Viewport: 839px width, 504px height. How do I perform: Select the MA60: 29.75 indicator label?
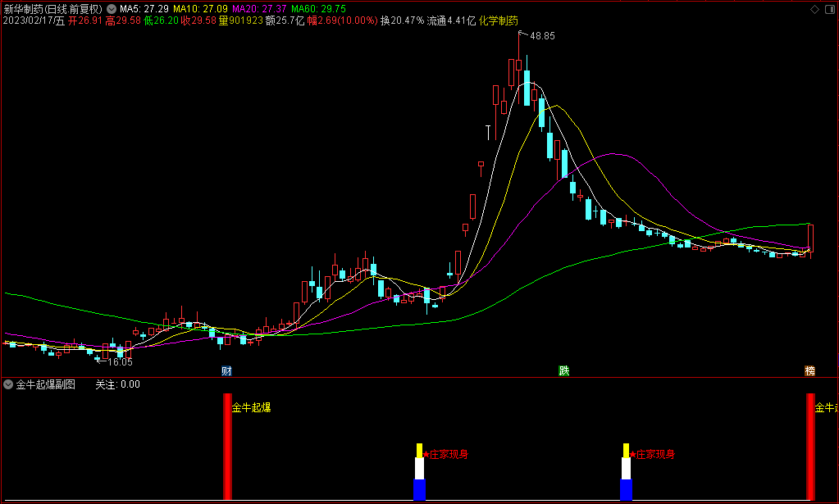pyautogui.click(x=318, y=9)
